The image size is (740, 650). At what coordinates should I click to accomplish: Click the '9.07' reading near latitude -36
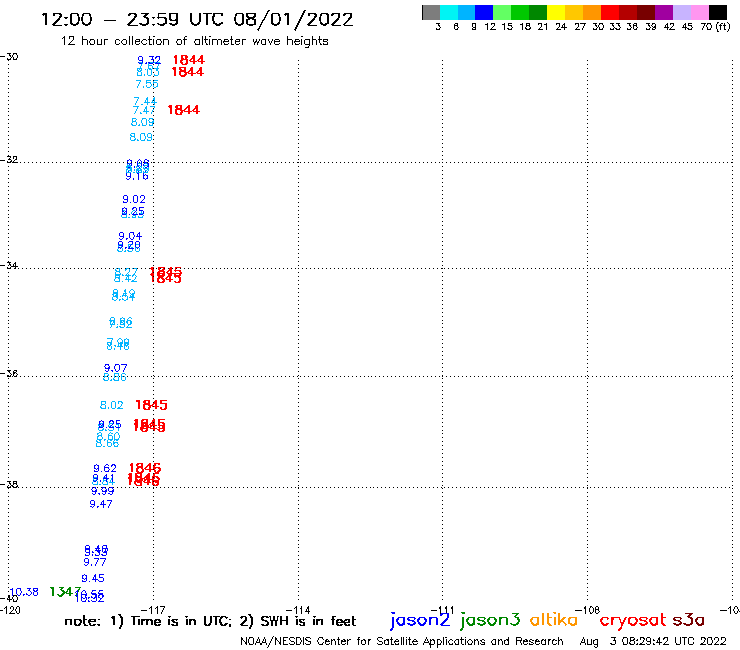click(116, 368)
